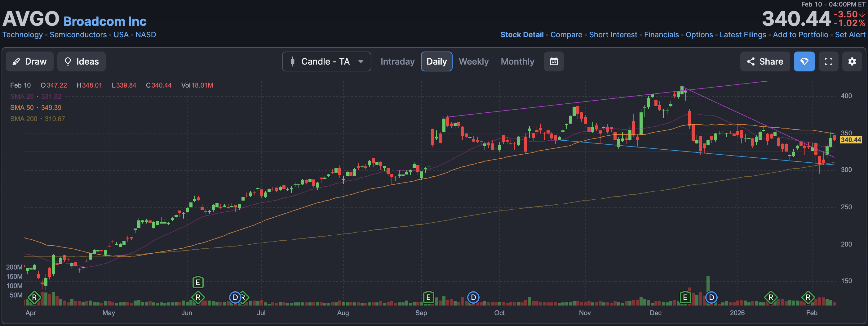Open the Options link
This screenshot has height=326, width=868.
pos(699,35)
